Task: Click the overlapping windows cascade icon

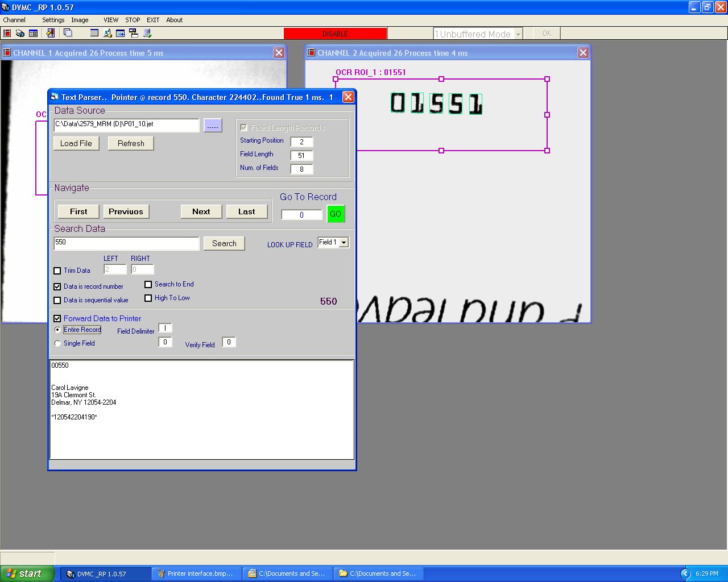Action: pyautogui.click(x=68, y=34)
